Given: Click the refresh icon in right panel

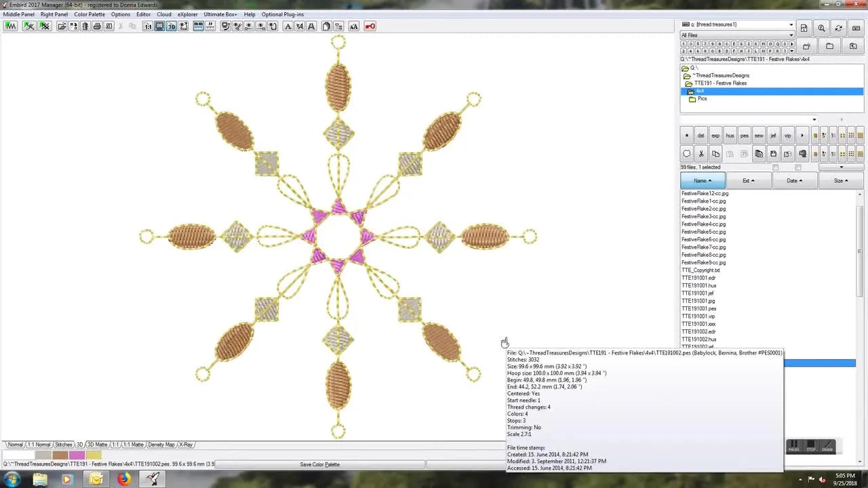Looking at the screenshot, I should coord(839,28).
